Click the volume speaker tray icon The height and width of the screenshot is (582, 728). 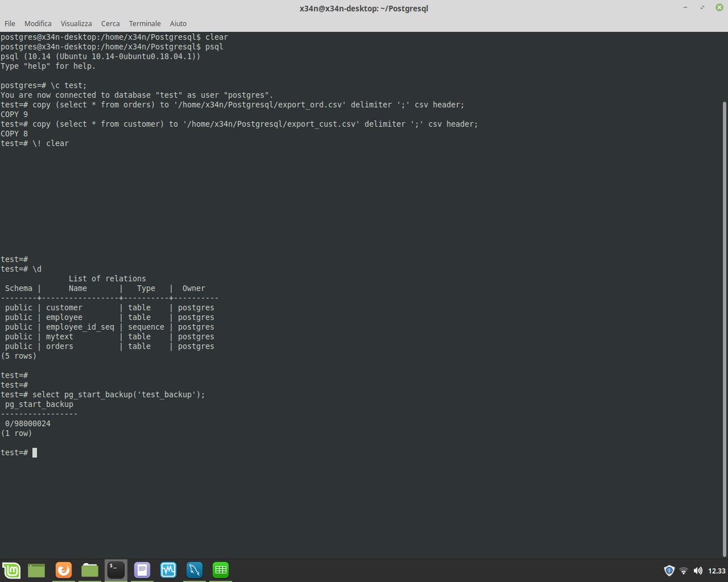coord(698,570)
